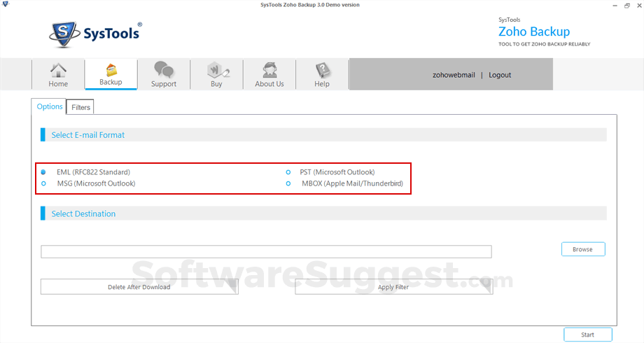
Task: Choose PST (Microsoft Outlook) format
Action: 288,172
